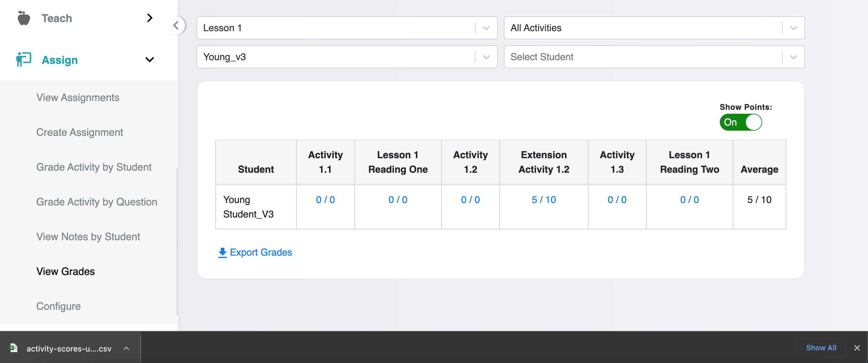Open options for activity-scores CSV download
868x363 pixels.
pos(126,348)
